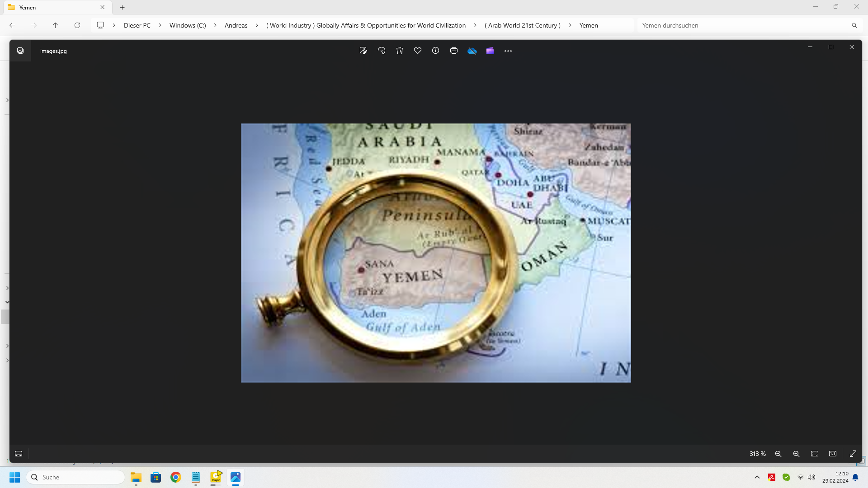Zoom out with the minus magnifier icon
The height and width of the screenshot is (488, 868).
778,454
